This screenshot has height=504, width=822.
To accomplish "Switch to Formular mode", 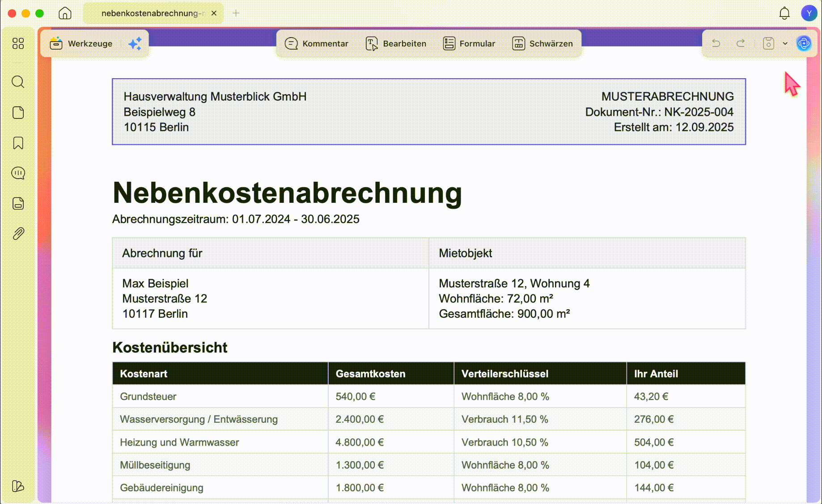I will [469, 43].
